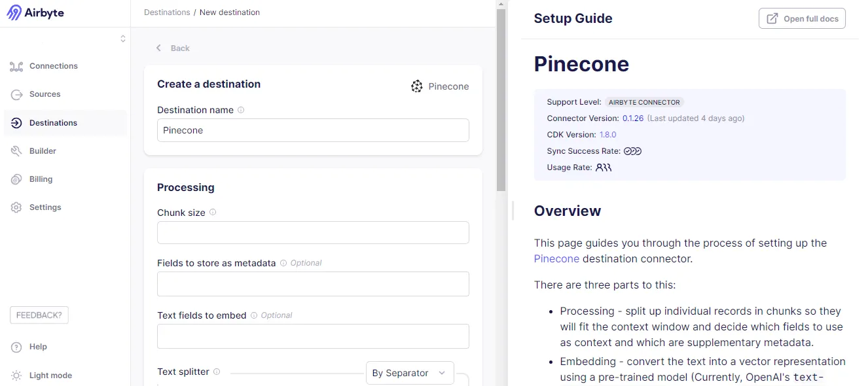Open the Builder menu item label

(43, 151)
